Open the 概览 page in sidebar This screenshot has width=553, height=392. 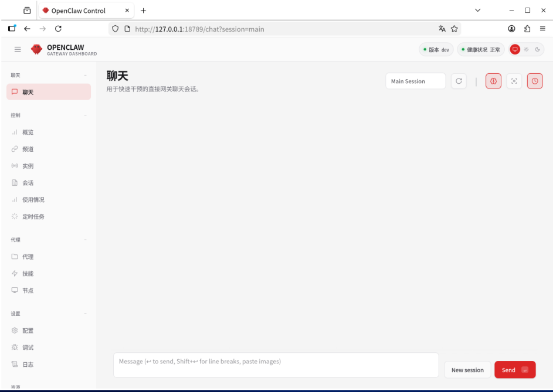28,132
